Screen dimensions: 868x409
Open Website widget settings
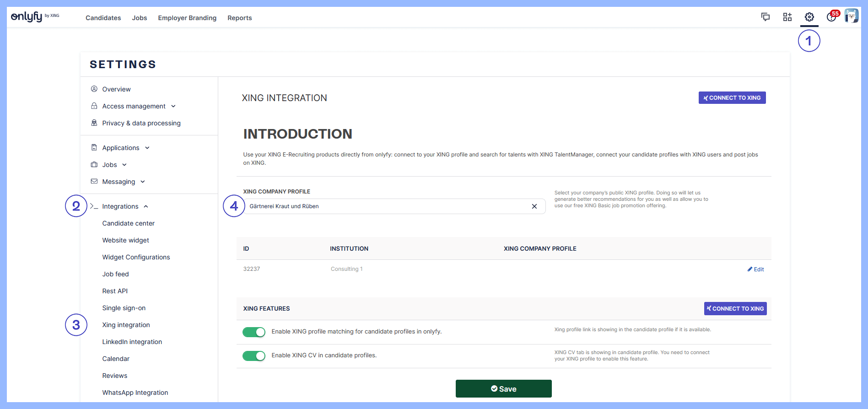pos(126,240)
